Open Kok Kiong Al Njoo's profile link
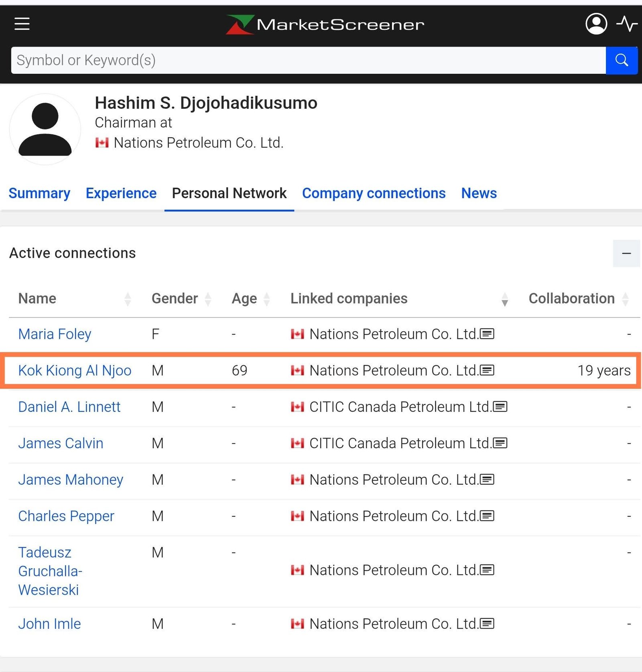 pos(75,370)
